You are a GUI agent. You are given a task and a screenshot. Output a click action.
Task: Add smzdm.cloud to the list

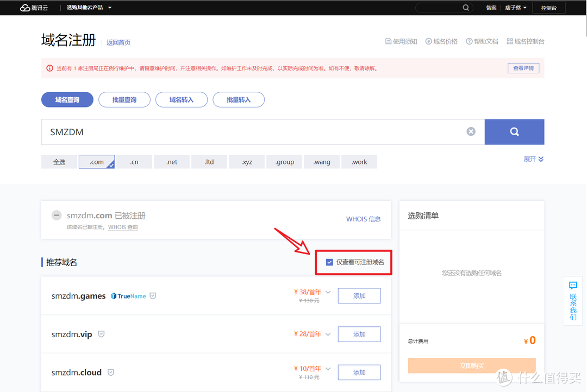[359, 372]
